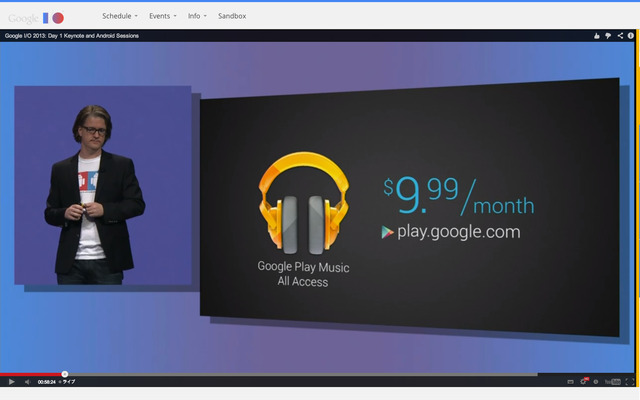Click the Google I/O logo
Image resolution: width=640 pixels, height=400 pixels.
click(36, 18)
